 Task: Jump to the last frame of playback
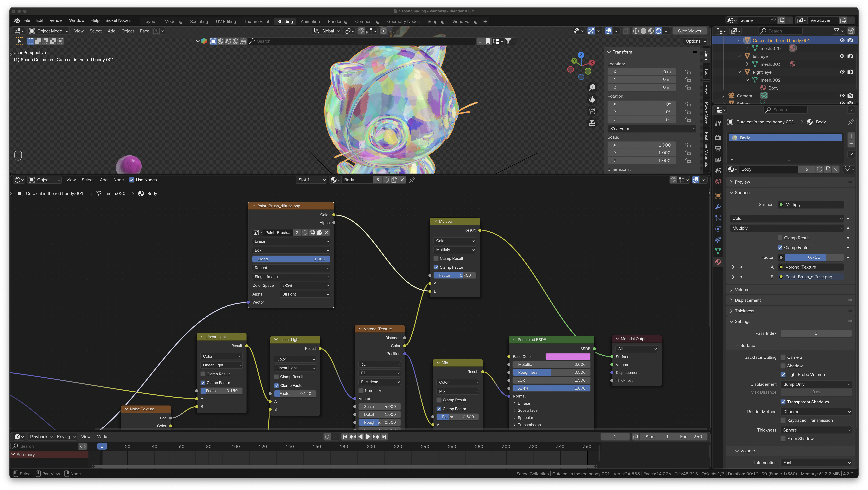(384, 437)
